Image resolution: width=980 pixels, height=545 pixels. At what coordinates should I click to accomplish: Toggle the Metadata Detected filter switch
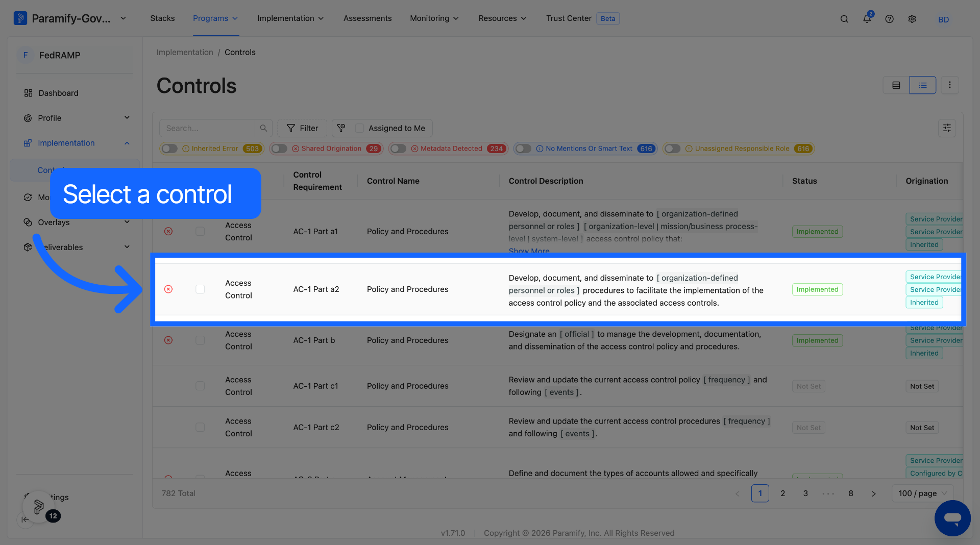(x=398, y=148)
